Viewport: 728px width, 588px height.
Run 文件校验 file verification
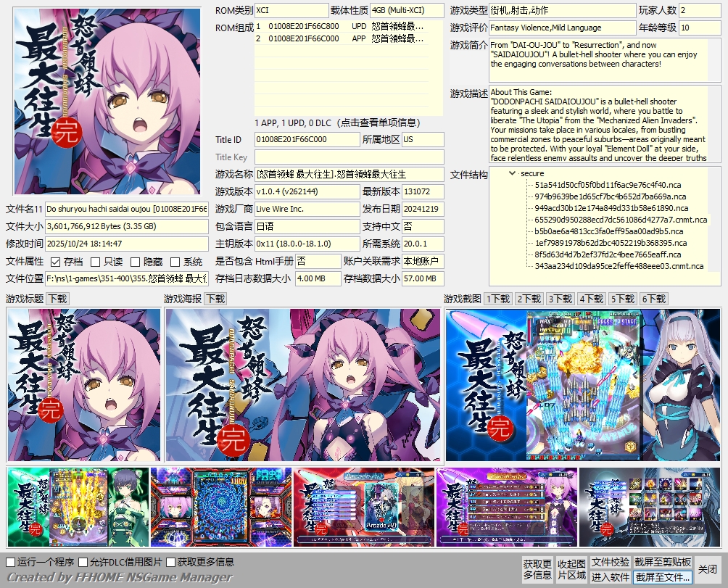(x=610, y=562)
